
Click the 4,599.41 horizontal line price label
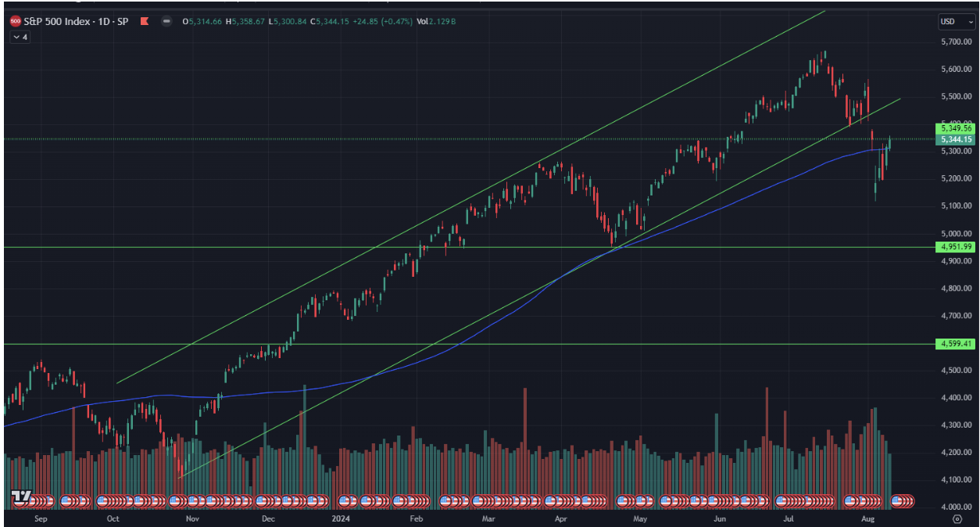(956, 344)
